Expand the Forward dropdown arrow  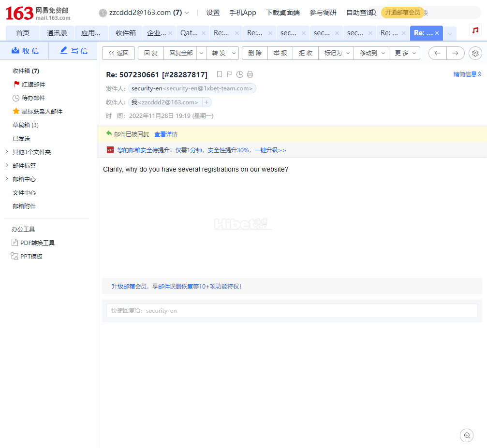pyautogui.click(x=234, y=53)
